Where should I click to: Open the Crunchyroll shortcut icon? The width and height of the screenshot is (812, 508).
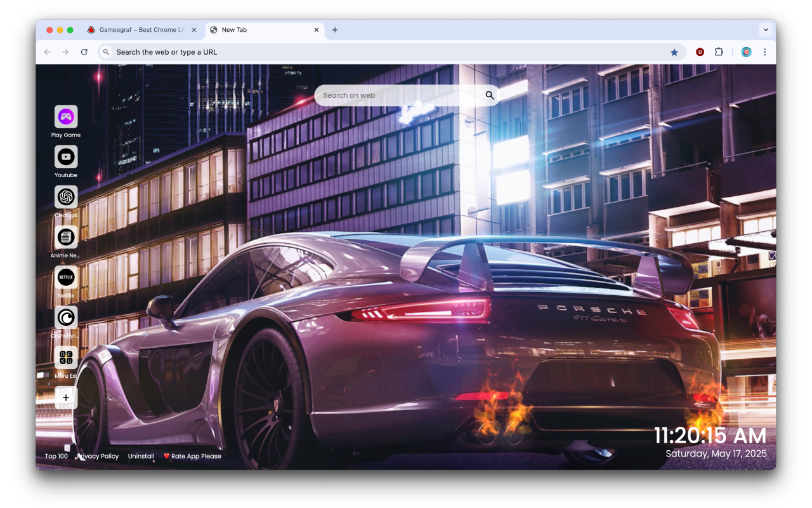tap(66, 317)
